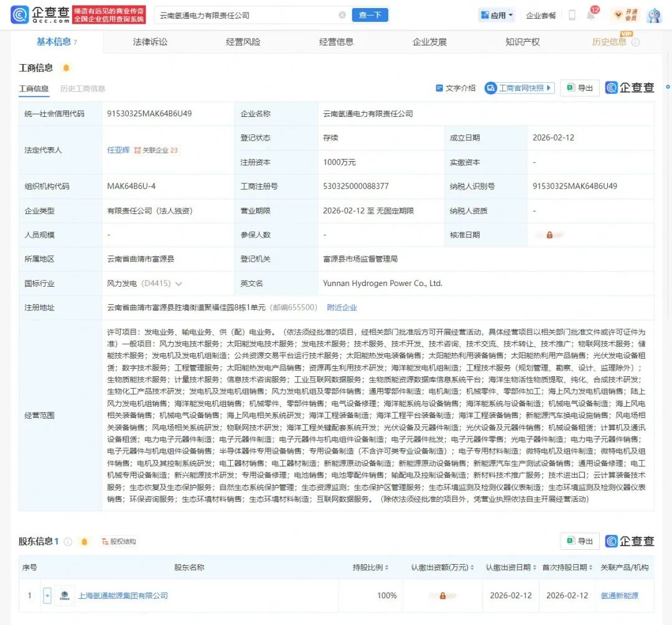Click the Qcc logo in header
672x625 pixels.
(40, 15)
